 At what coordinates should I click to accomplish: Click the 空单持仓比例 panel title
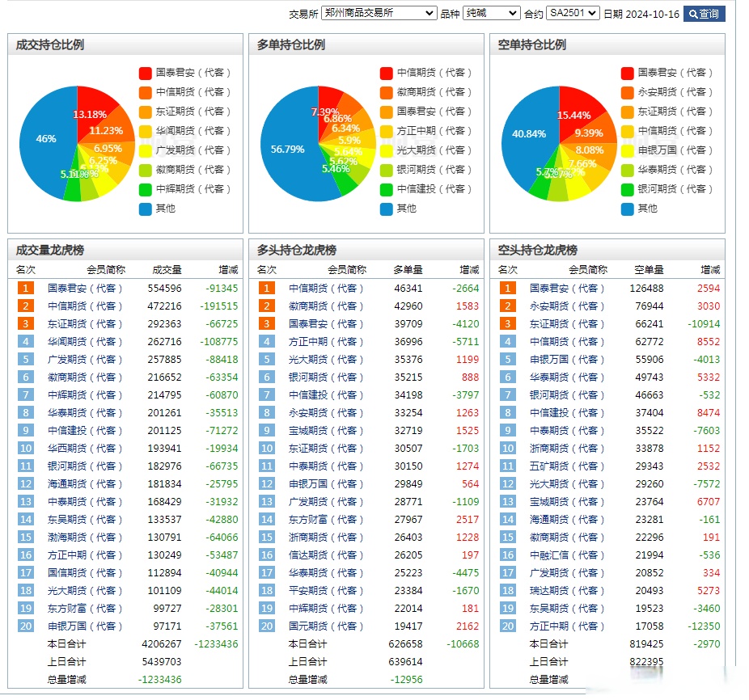pyautogui.click(x=532, y=45)
